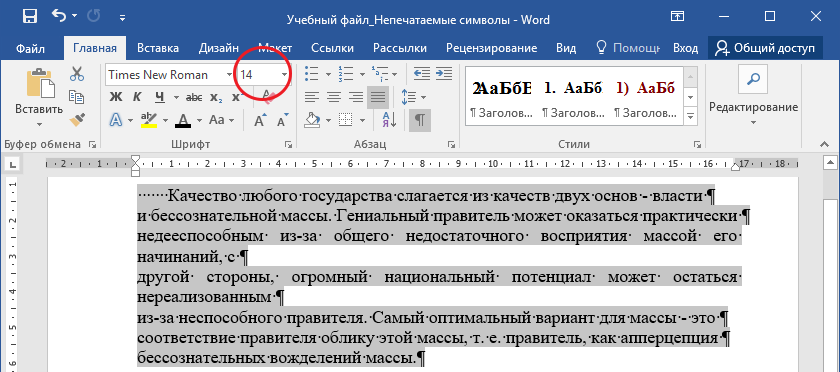Save the document with the floppy disk icon
The width and height of the screenshot is (840, 372).
(30, 17)
